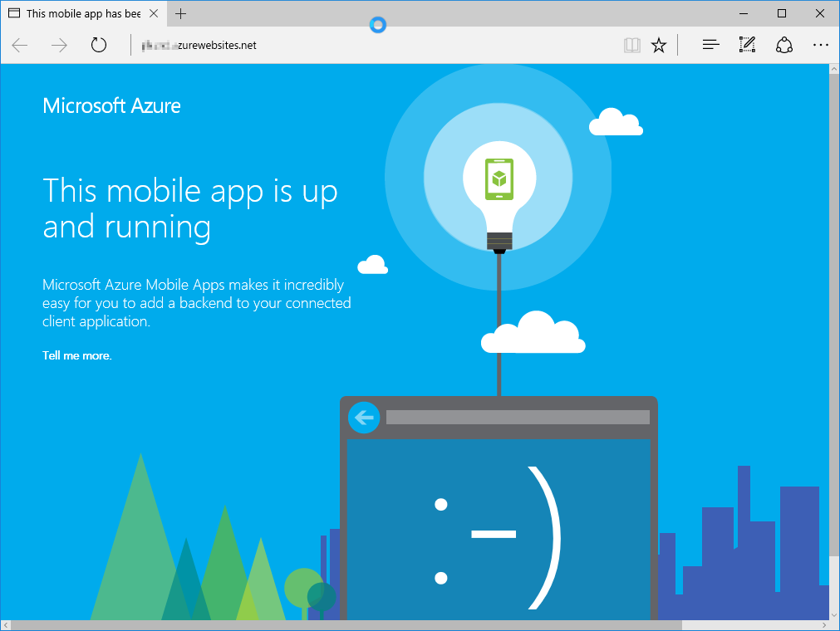Viewport: 840px width, 631px height.
Task: Add page to favorites with star icon
Action: coord(659,45)
